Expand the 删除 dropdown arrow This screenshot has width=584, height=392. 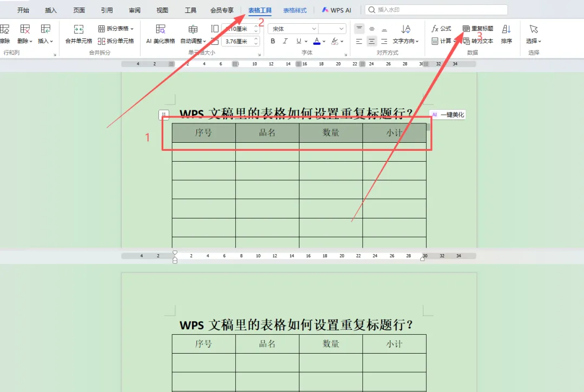31,41
